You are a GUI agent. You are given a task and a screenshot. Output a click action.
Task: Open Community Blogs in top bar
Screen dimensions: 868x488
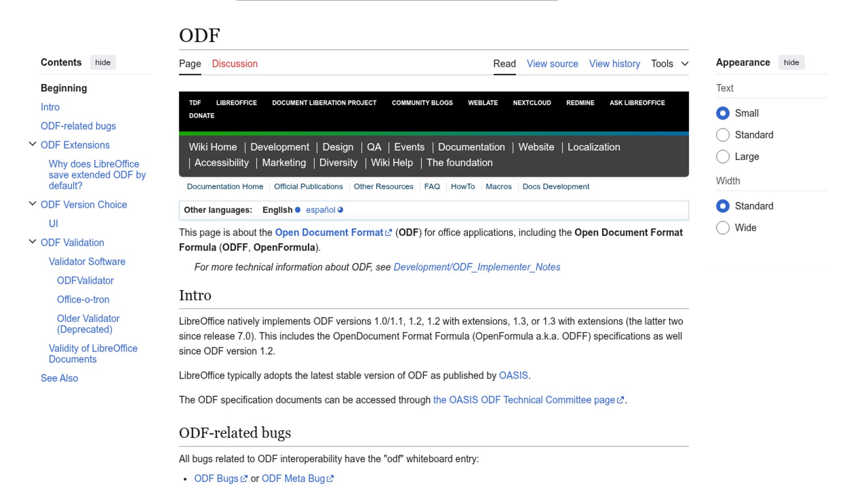coord(422,103)
